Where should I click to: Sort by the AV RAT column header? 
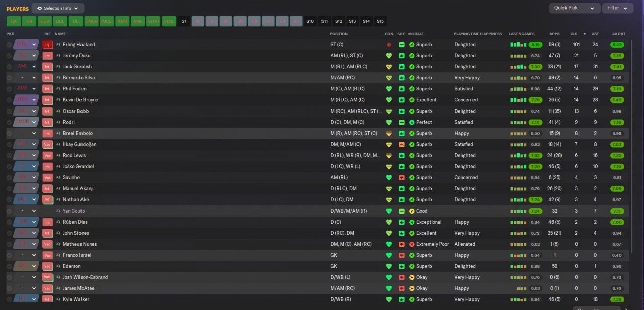pos(618,34)
